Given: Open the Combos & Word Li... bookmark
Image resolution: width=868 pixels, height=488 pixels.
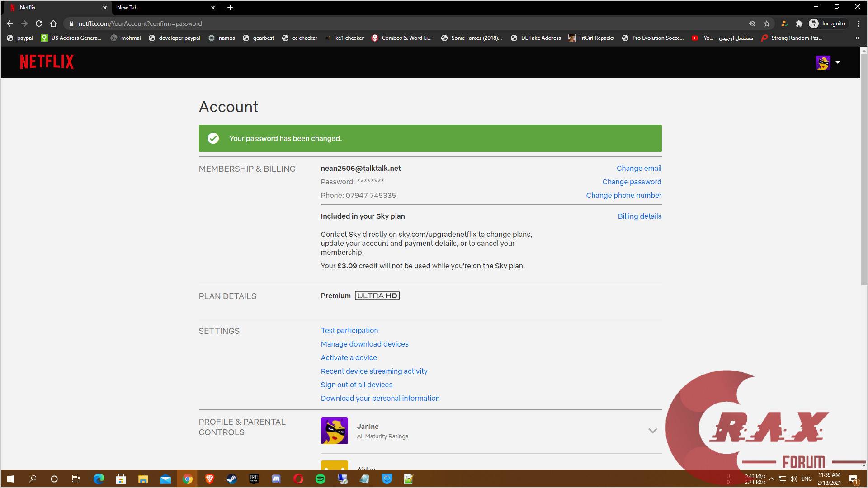Looking at the screenshot, I should coord(402,38).
